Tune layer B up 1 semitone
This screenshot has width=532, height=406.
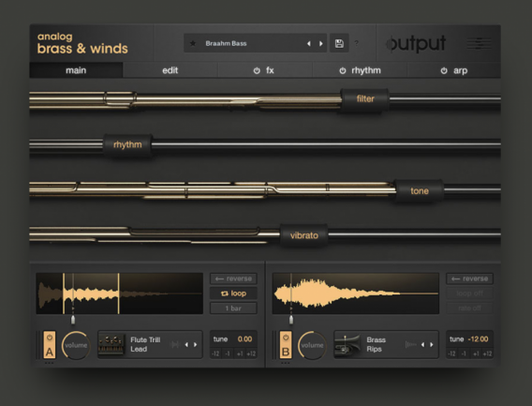(x=476, y=353)
